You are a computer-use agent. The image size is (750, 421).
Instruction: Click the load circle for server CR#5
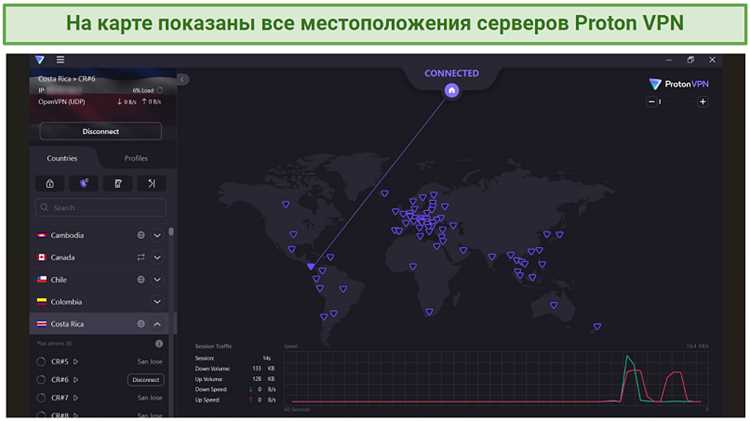pyautogui.click(x=41, y=362)
